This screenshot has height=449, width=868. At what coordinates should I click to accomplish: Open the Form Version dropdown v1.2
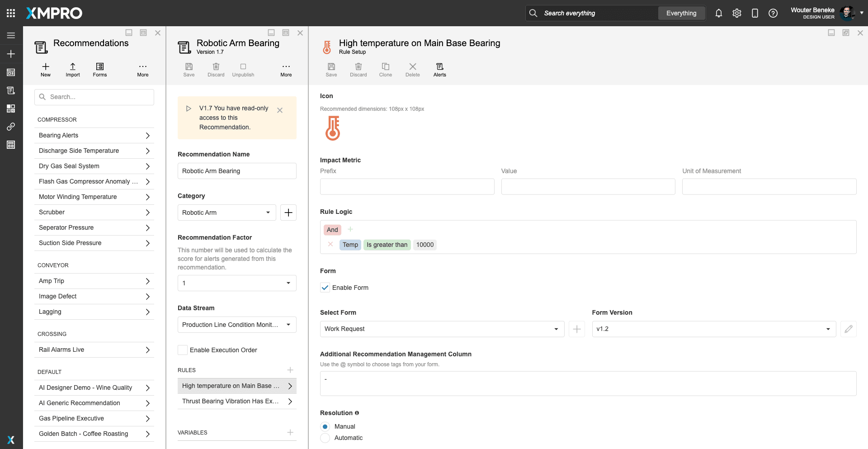tap(713, 329)
